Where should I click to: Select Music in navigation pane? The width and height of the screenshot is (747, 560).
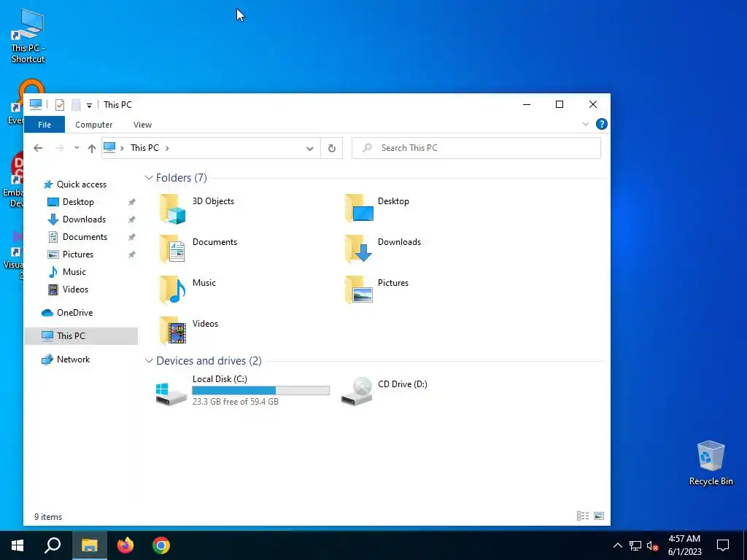[x=74, y=272]
